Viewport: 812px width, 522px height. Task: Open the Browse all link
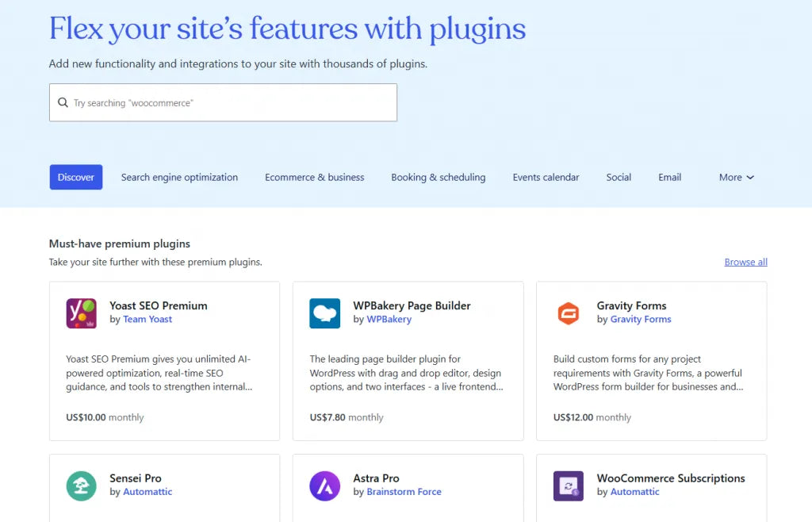(745, 262)
